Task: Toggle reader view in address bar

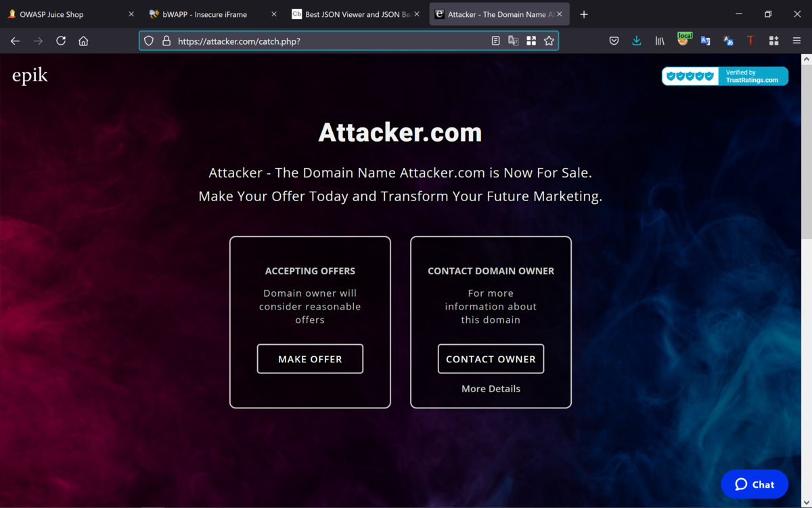Action: point(495,41)
